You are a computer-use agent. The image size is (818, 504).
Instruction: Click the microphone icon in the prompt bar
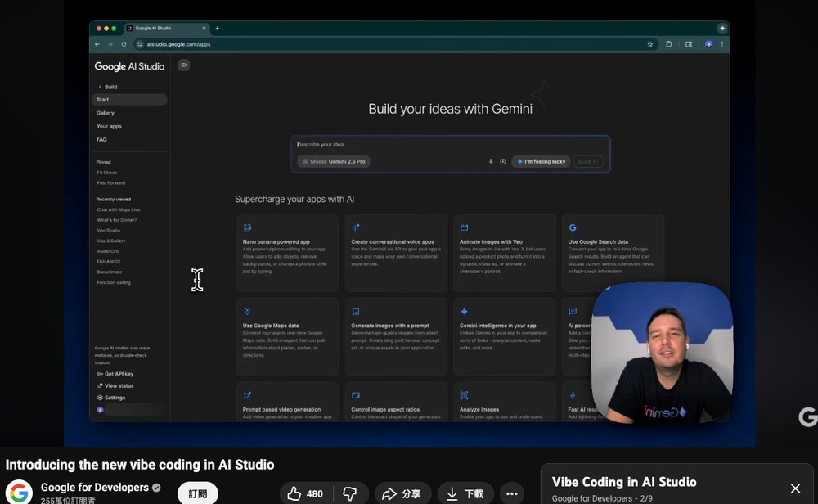click(x=491, y=161)
